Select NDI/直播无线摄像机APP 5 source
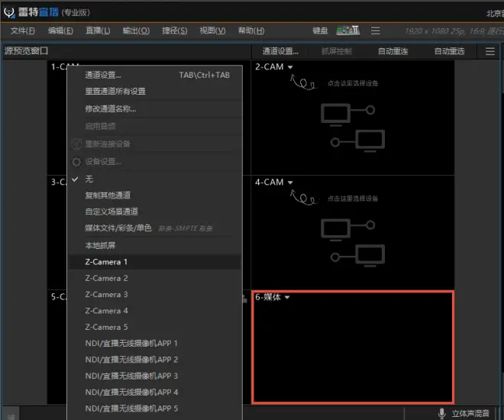The height and width of the screenshot is (420, 504). (155, 409)
